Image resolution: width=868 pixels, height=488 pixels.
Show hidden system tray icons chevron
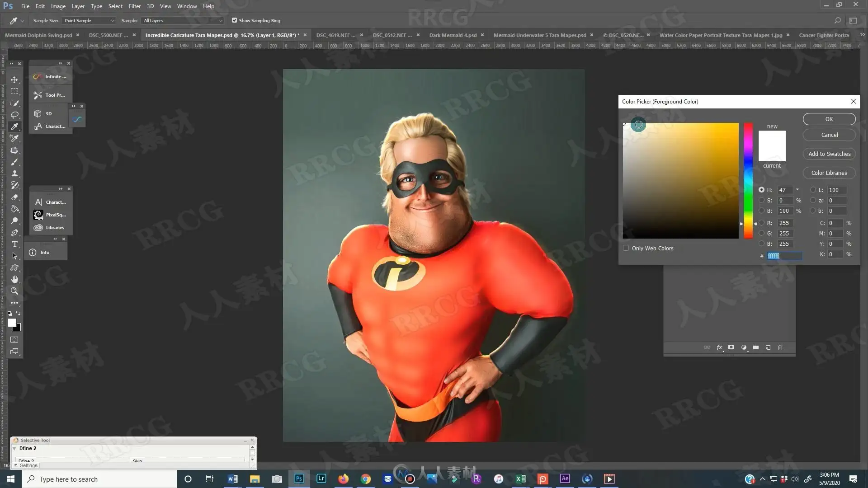pyautogui.click(x=763, y=479)
